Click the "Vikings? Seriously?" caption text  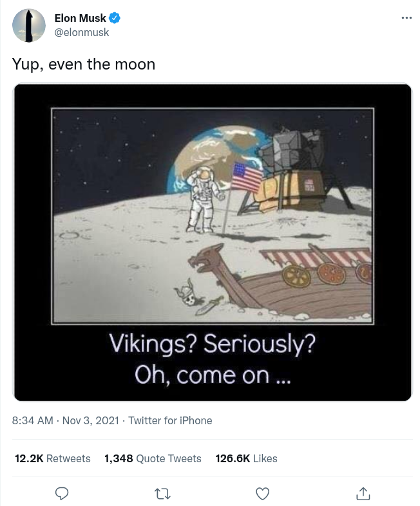[213, 344]
